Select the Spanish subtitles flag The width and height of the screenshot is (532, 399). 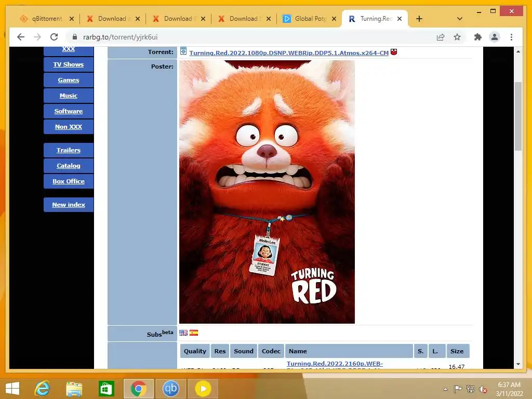[x=194, y=333]
